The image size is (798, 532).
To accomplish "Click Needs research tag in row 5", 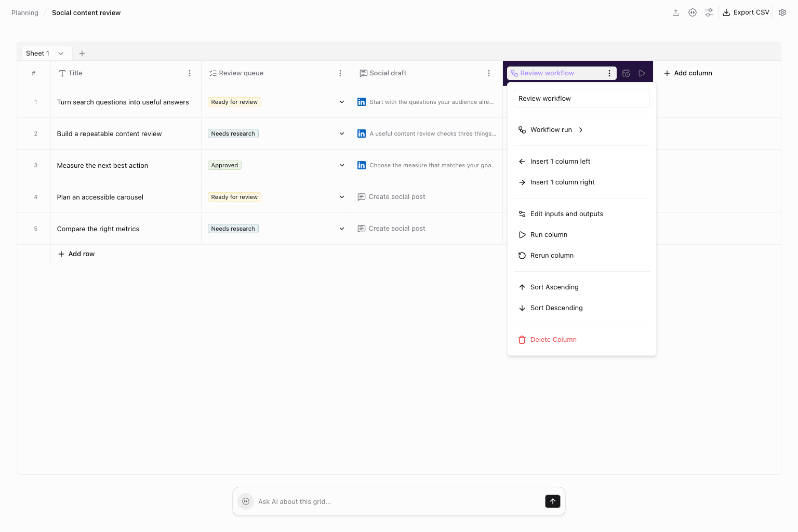I will [233, 229].
